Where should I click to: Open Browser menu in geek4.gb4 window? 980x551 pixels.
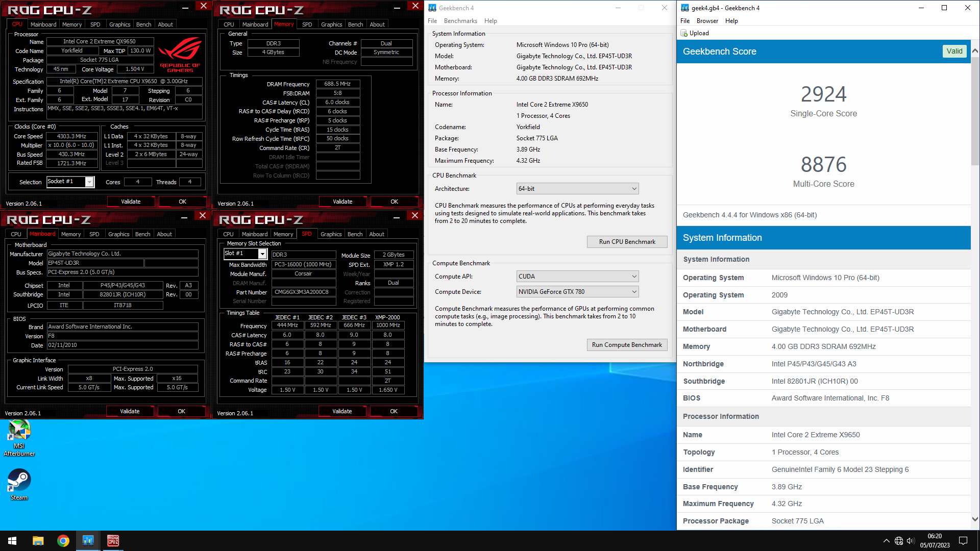point(707,21)
